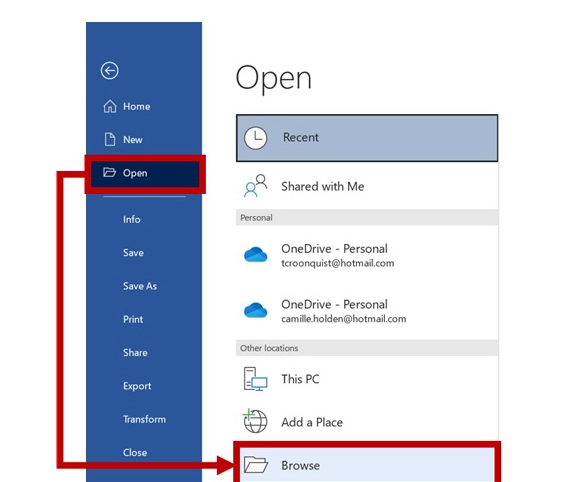The width and height of the screenshot is (588, 482).
Task: Click the Shared with Me people icon
Action: coord(256,186)
